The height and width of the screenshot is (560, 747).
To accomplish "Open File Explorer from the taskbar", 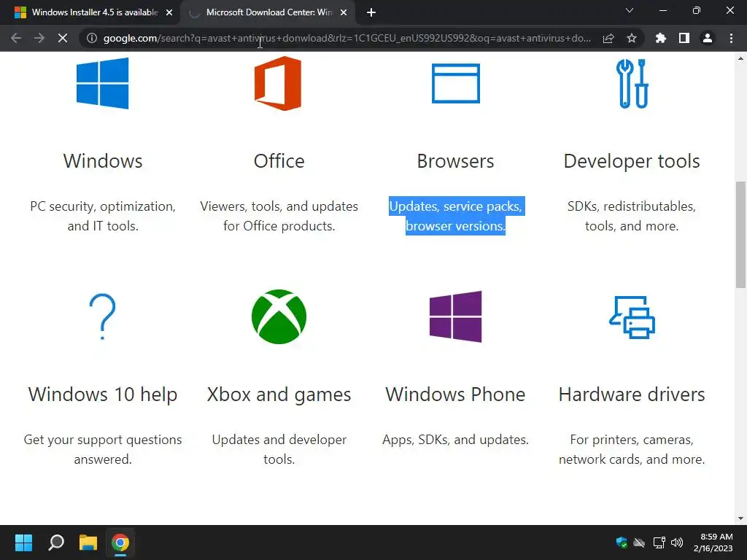I will pyautogui.click(x=88, y=542).
